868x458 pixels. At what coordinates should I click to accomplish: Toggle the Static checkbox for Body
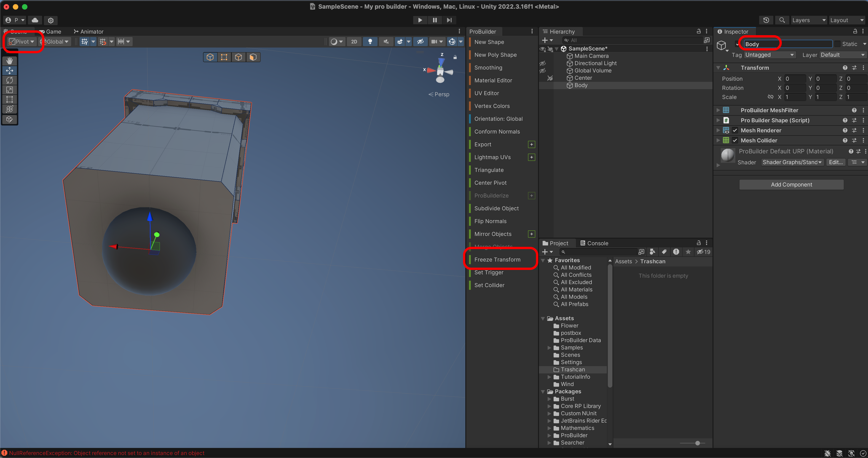tap(837, 44)
